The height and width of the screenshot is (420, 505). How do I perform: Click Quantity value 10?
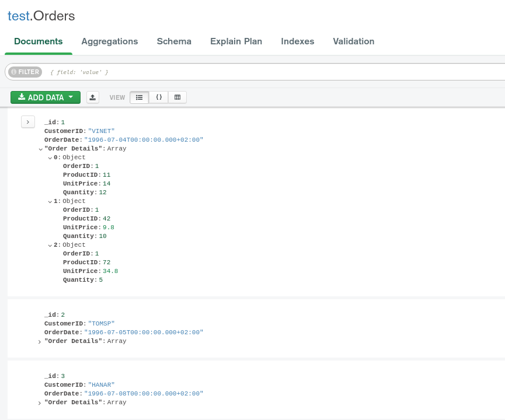pyautogui.click(x=103, y=236)
